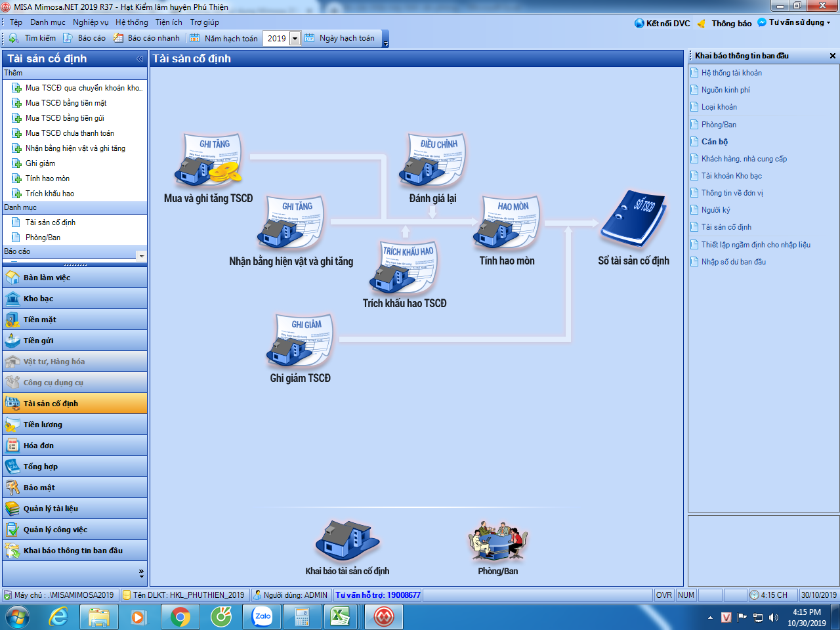Switch to the Kho bạc module
This screenshot has width=840, height=630.
75,299
